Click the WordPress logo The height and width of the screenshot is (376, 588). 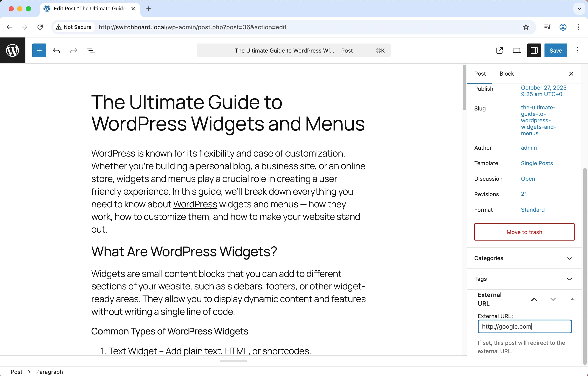[12, 50]
